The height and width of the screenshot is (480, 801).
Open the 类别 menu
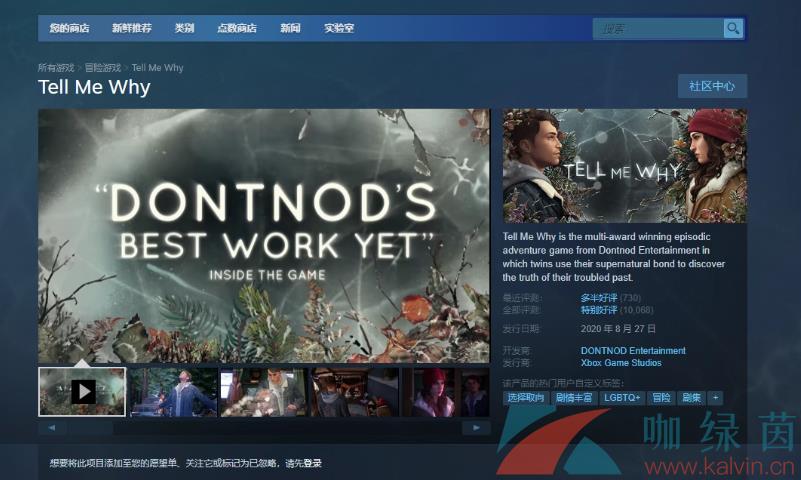click(184, 28)
